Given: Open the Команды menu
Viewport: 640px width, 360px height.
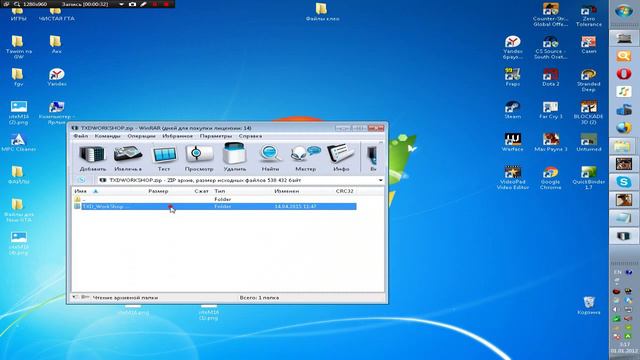Looking at the screenshot, I should (x=107, y=136).
